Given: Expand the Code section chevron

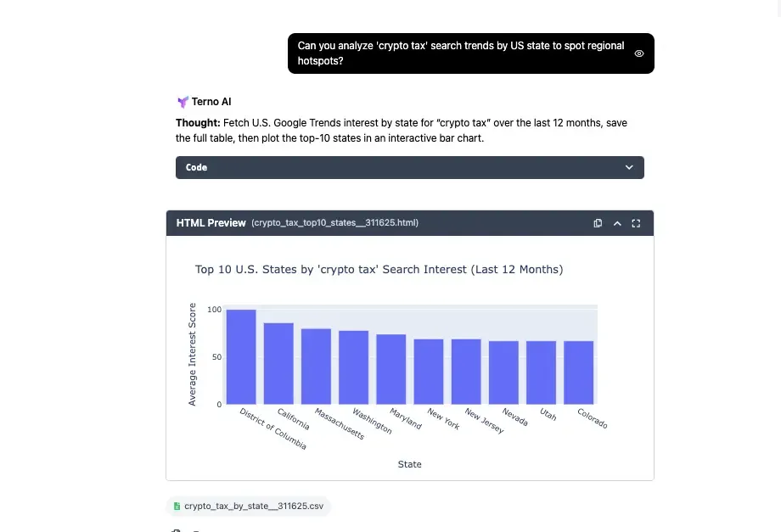Looking at the screenshot, I should (x=629, y=167).
